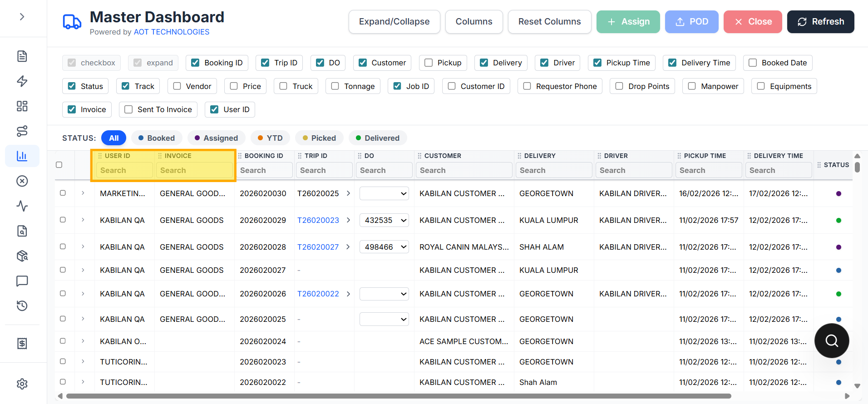Open the document page icon in sidebar
The width and height of the screenshot is (868, 404).
[x=22, y=56]
